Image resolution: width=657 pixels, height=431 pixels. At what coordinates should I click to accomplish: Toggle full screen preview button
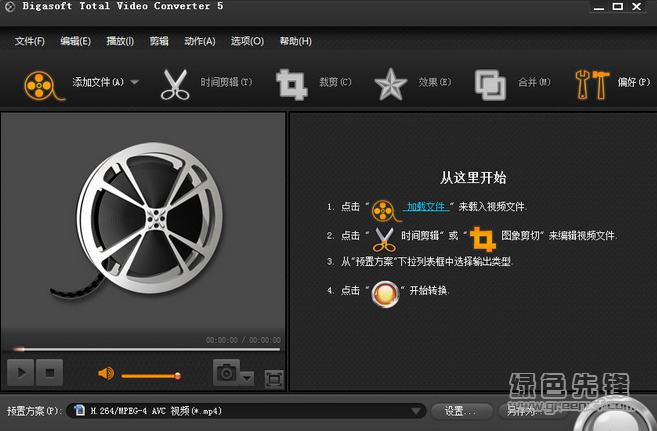(x=274, y=378)
